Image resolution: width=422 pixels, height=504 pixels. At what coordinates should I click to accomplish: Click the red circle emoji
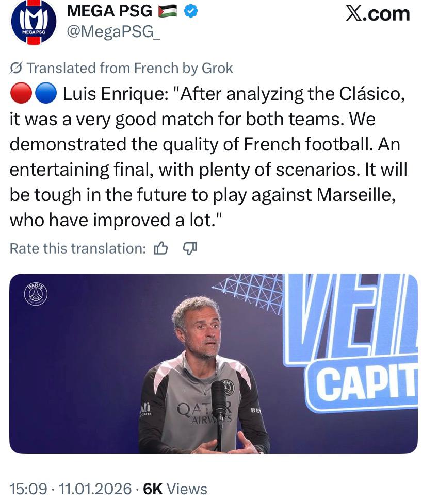coord(20,94)
